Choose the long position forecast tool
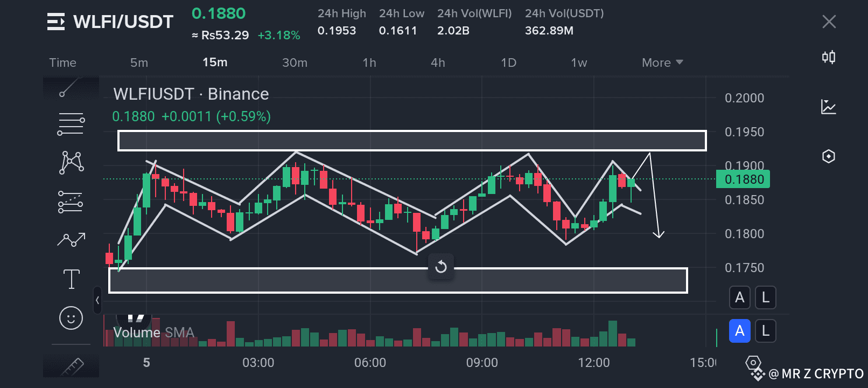The image size is (868, 388). click(71, 202)
